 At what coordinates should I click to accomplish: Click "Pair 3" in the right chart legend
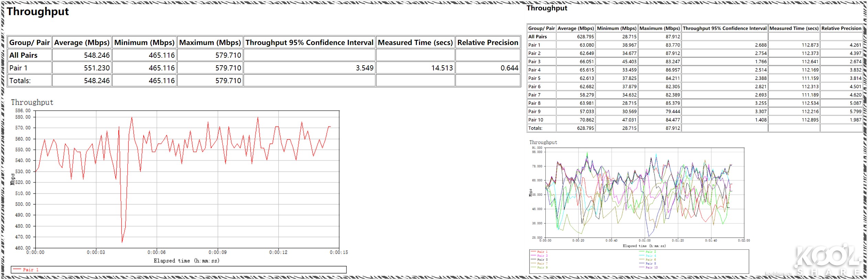[542, 256]
